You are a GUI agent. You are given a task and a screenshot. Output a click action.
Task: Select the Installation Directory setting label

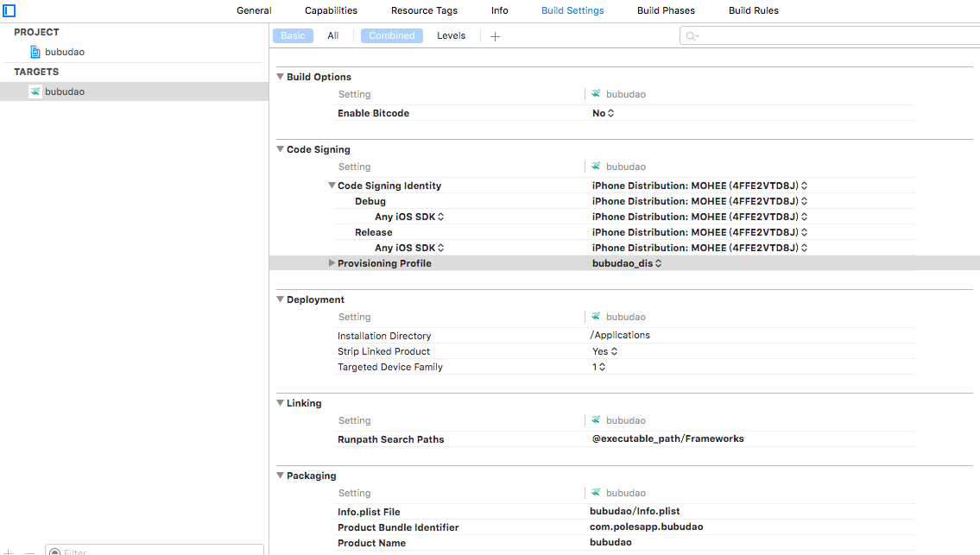click(384, 336)
